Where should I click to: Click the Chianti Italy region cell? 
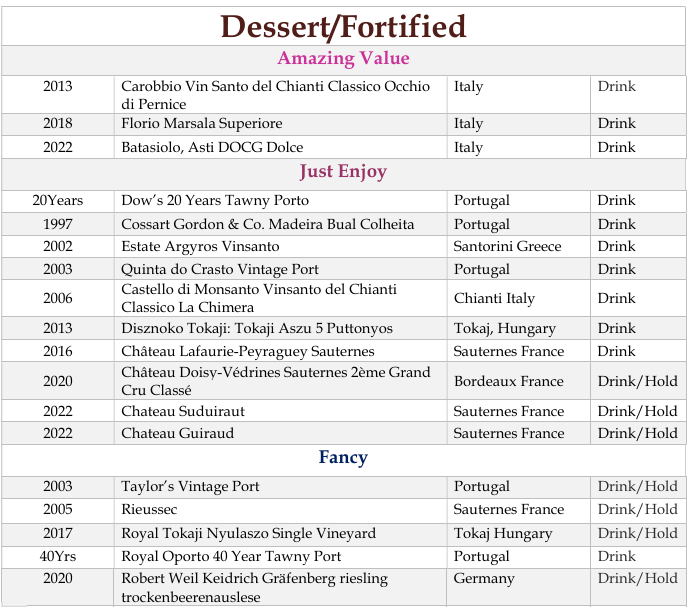pyautogui.click(x=494, y=298)
